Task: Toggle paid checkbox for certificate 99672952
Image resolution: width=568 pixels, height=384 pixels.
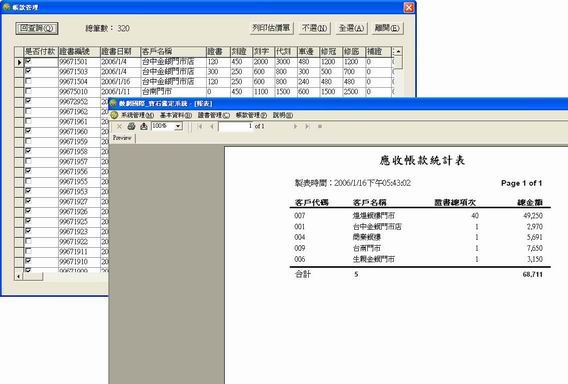Action: (29, 101)
